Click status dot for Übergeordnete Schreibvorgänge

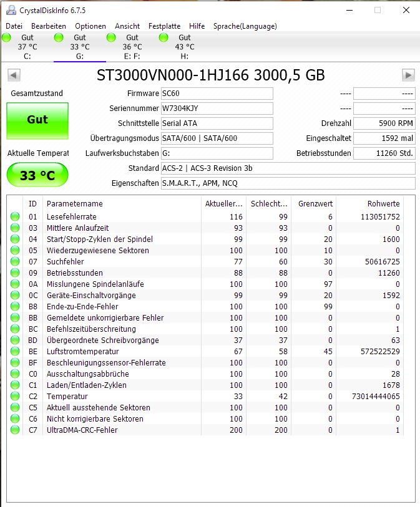15,340
